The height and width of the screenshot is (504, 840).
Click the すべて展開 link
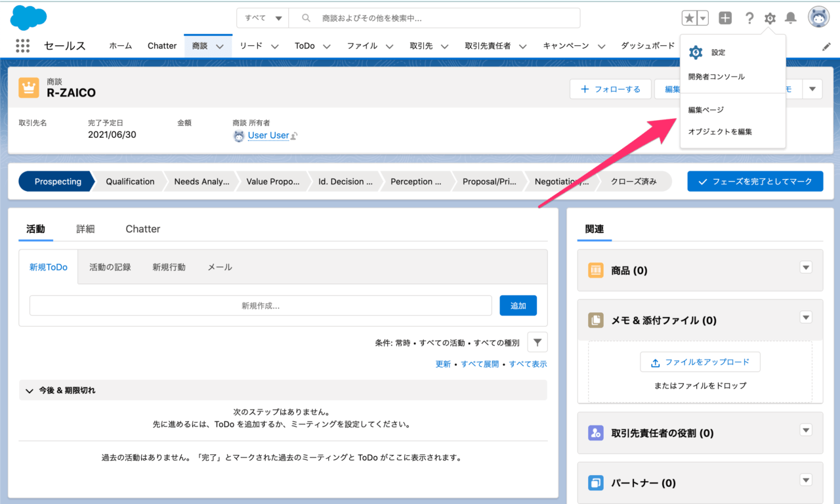480,364
